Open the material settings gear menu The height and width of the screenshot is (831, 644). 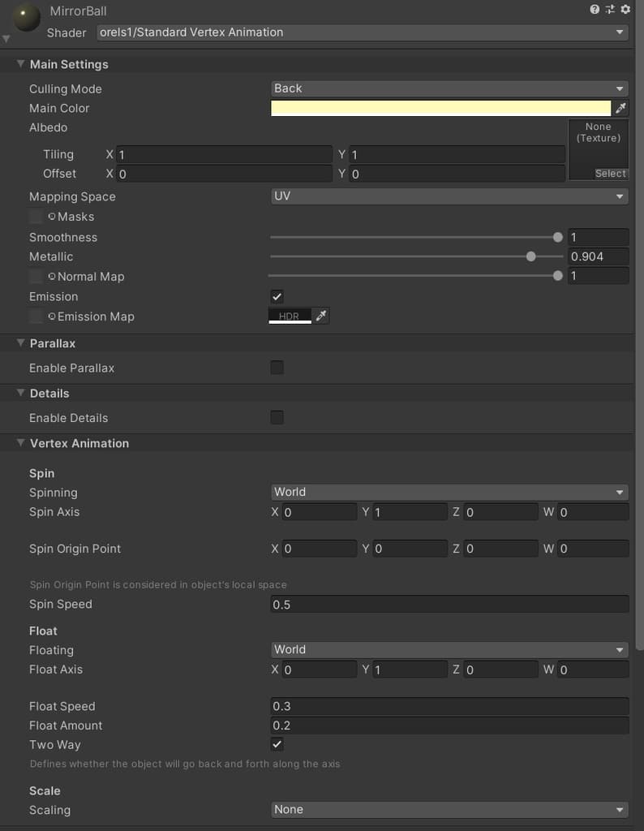click(x=625, y=10)
